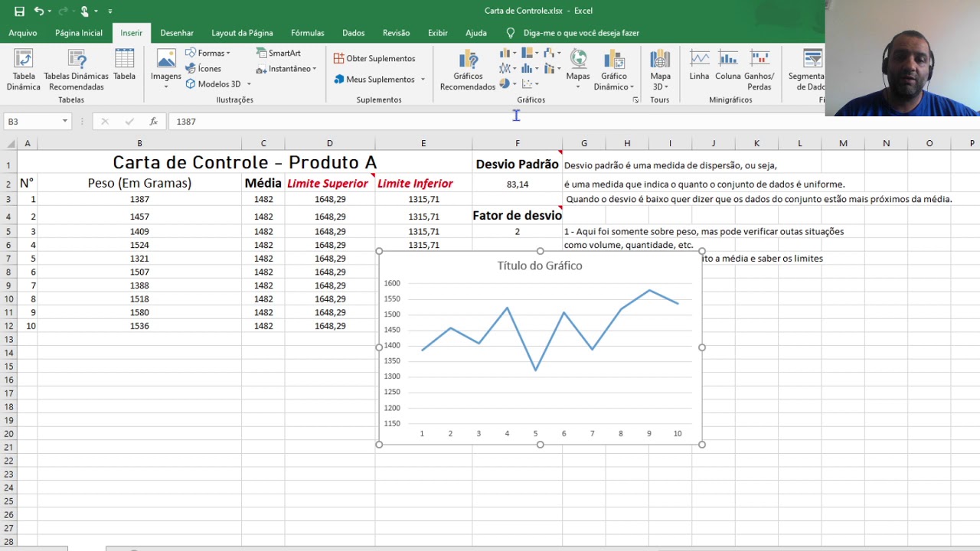Switch to the Fórmulas tab
980x551 pixels.
308,33
